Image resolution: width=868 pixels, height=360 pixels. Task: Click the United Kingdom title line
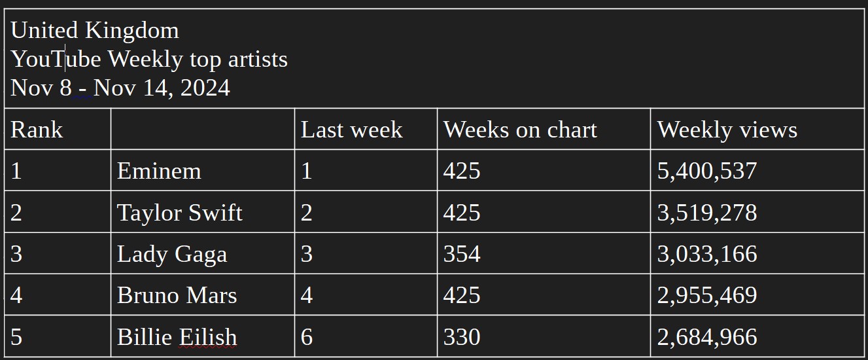click(x=95, y=30)
